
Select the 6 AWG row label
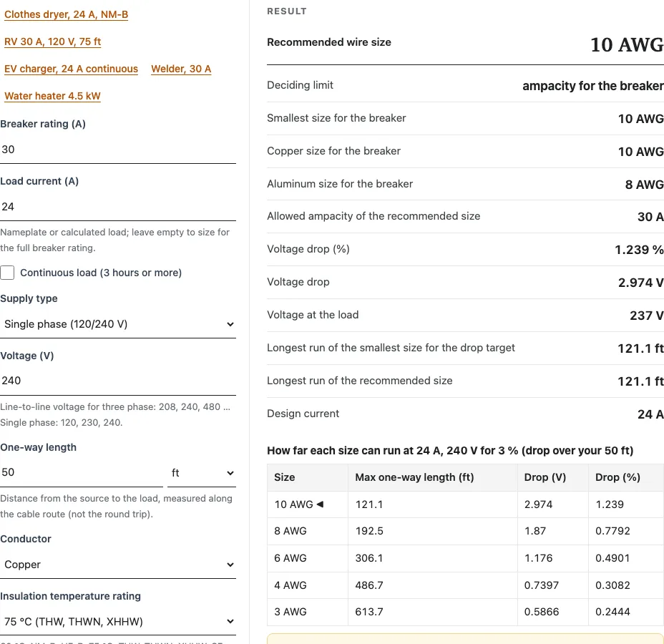(290, 558)
